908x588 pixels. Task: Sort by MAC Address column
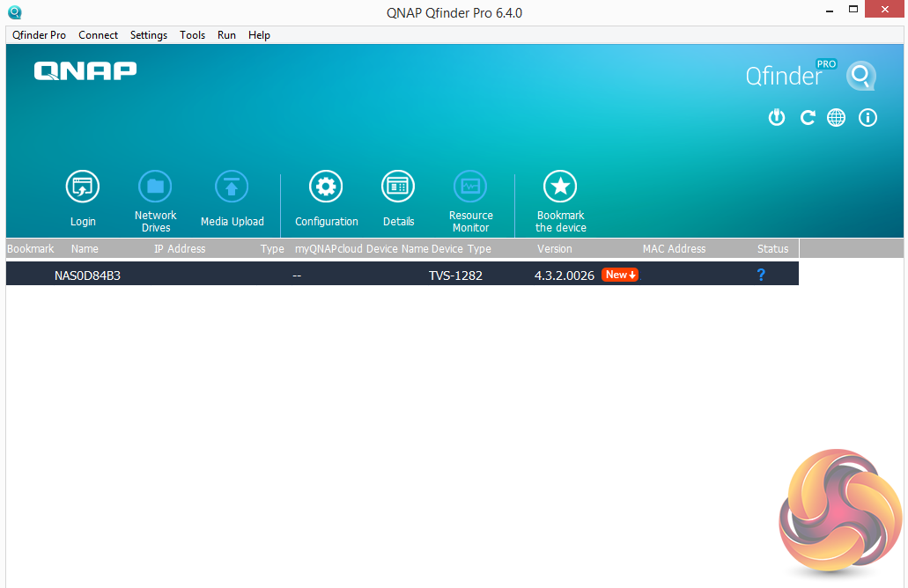pyautogui.click(x=674, y=249)
